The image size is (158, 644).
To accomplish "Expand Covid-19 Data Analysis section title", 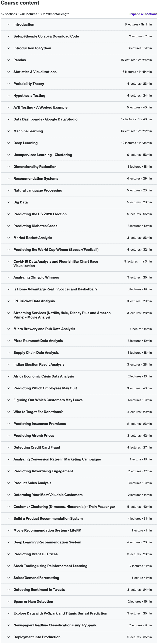I will [x=56, y=264].
